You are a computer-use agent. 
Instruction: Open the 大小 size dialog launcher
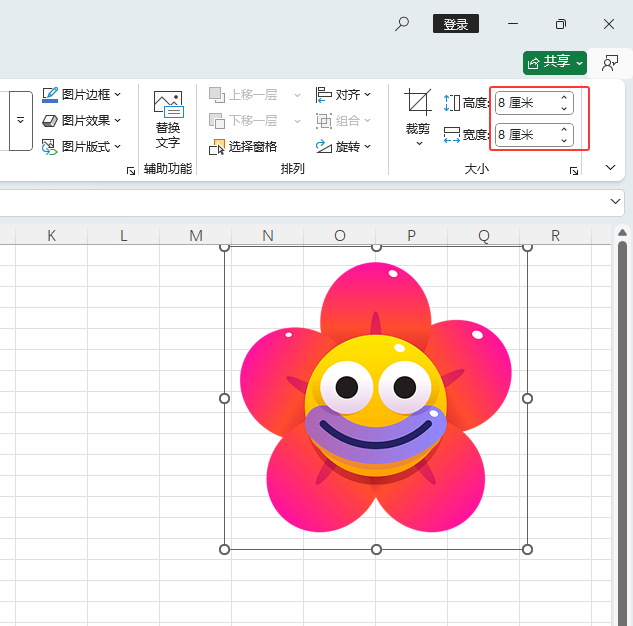(x=574, y=172)
